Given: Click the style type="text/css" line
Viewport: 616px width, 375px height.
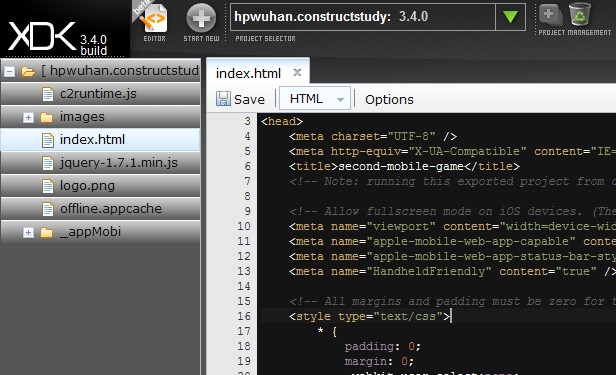Looking at the screenshot, I should pyautogui.click(x=369, y=316).
